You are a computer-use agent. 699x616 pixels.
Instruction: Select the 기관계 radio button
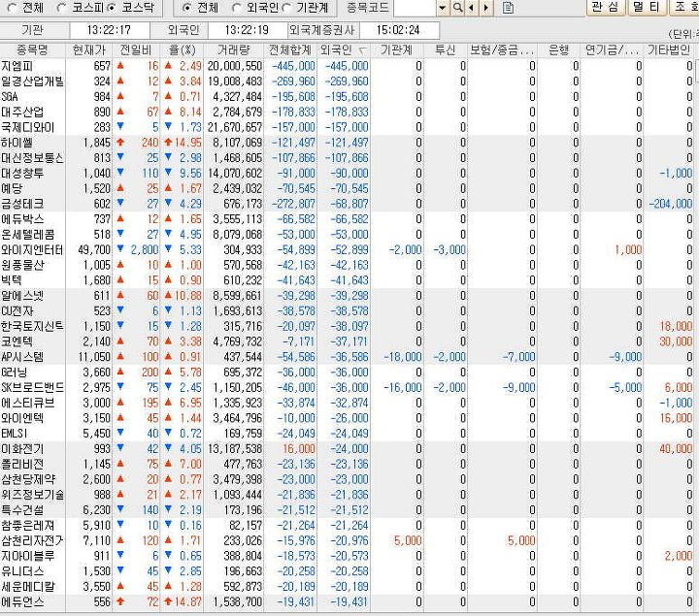287,8
